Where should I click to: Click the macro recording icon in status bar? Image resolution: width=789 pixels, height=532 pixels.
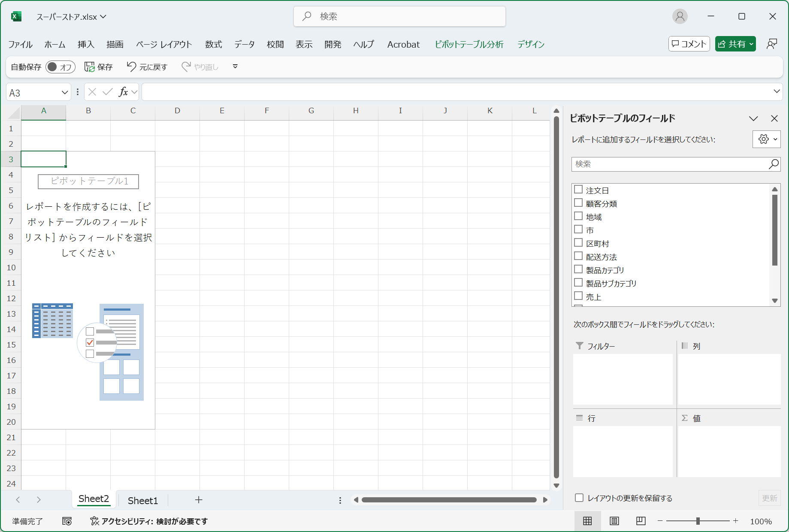tap(67, 521)
